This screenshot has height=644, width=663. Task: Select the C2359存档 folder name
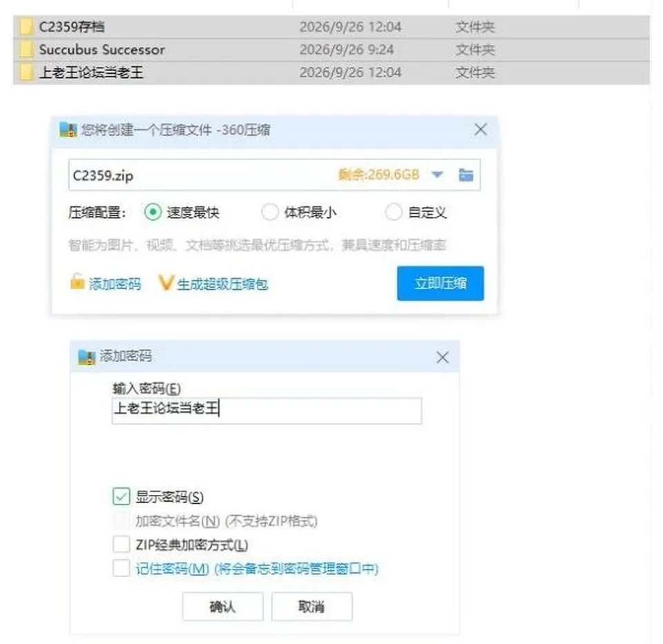click(72, 27)
